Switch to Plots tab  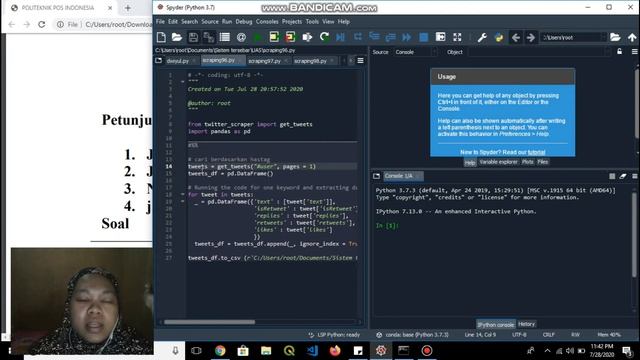[527, 162]
